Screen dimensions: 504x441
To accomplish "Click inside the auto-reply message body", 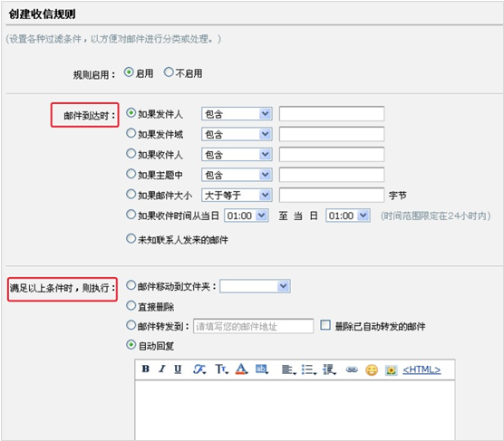I will pos(295,410).
